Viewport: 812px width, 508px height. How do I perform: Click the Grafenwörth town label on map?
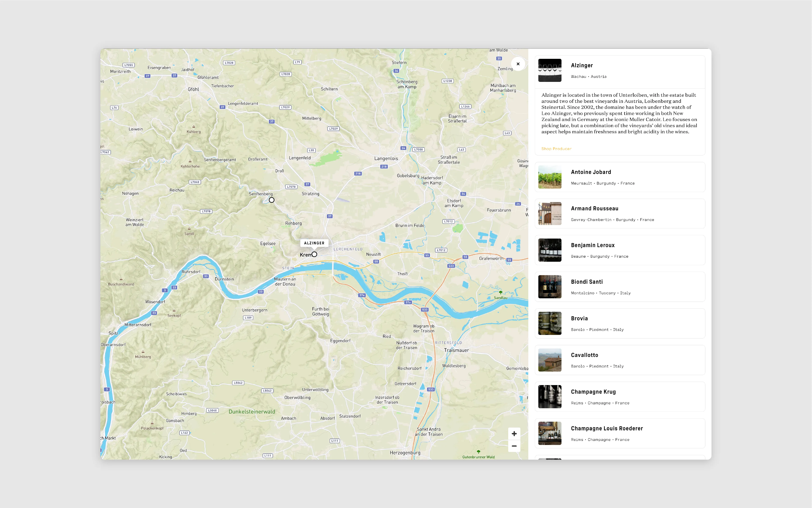[491, 258]
